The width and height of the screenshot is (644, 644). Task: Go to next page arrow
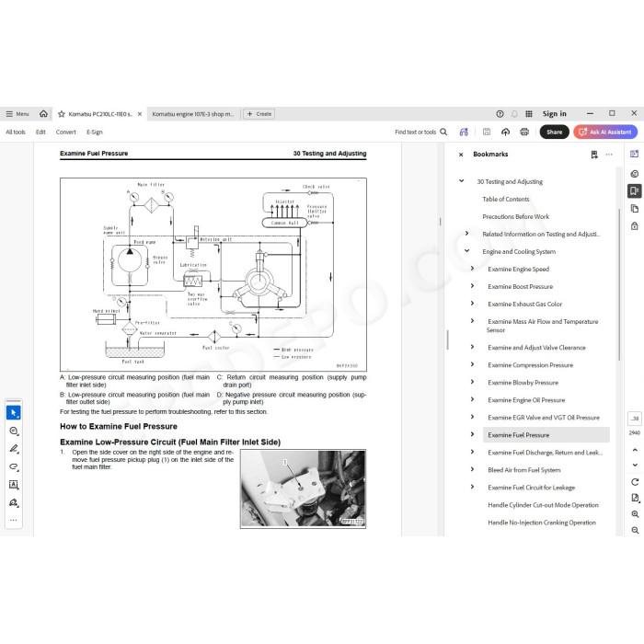(x=635, y=465)
